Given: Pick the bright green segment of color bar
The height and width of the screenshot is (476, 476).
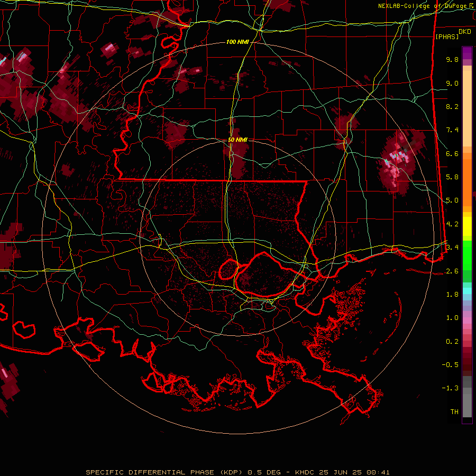Looking at the screenshot, I should 467,255.
